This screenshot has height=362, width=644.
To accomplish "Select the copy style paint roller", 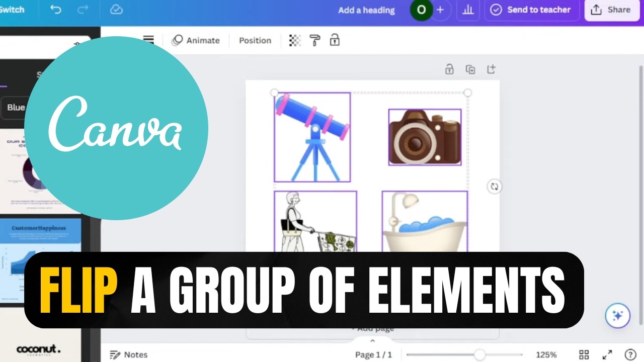I will point(315,40).
